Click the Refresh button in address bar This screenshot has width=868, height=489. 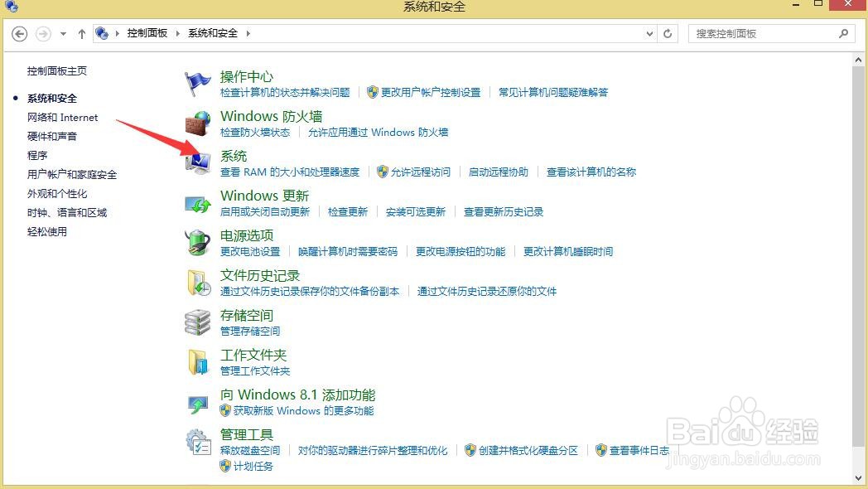668,34
